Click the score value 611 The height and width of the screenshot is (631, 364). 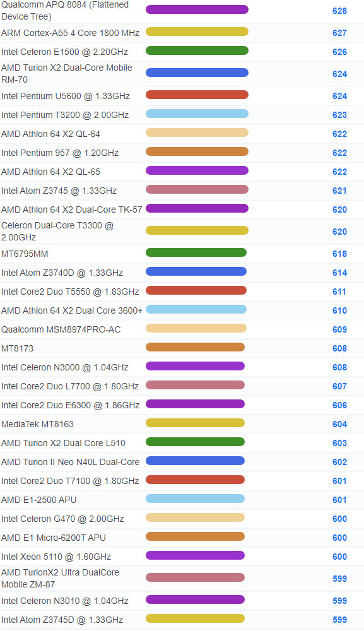pos(339,292)
